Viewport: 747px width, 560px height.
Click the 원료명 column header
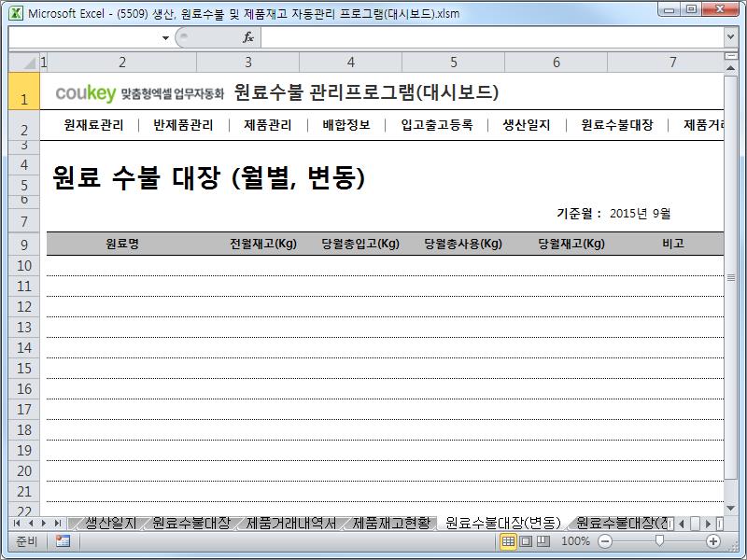pos(122,244)
